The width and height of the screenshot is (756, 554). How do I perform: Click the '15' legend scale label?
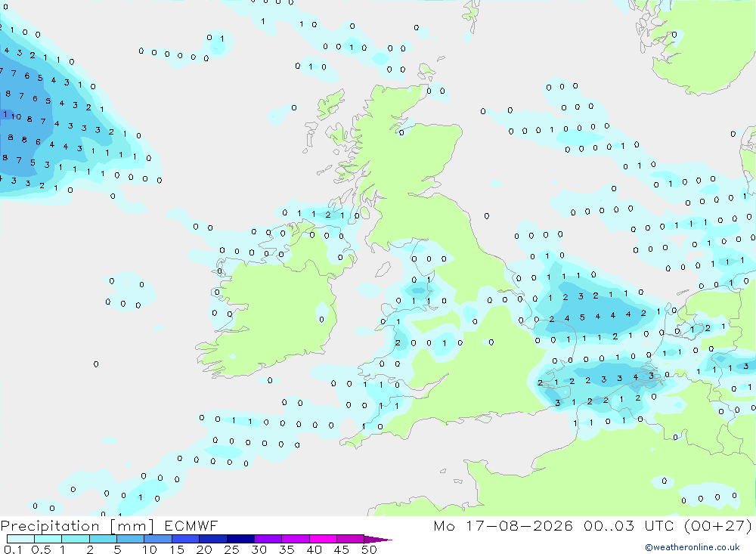176,549
